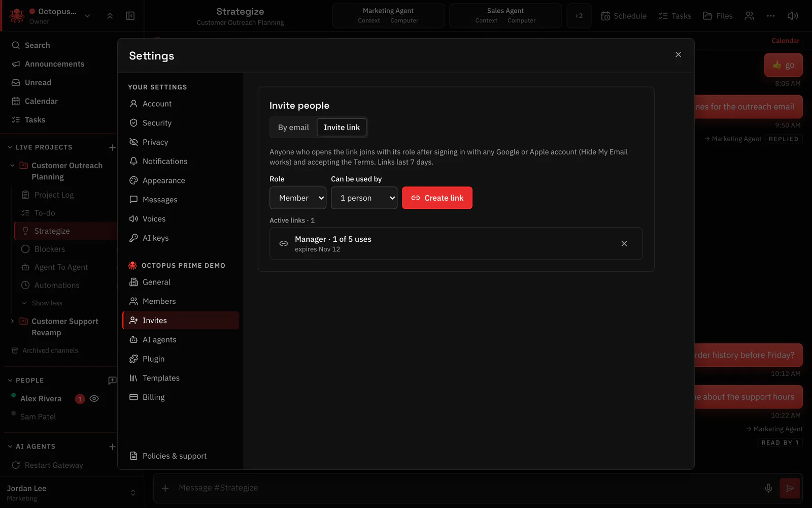The width and height of the screenshot is (812, 508).
Task: Open Strategize channel in sidebar
Action: pos(65,231)
